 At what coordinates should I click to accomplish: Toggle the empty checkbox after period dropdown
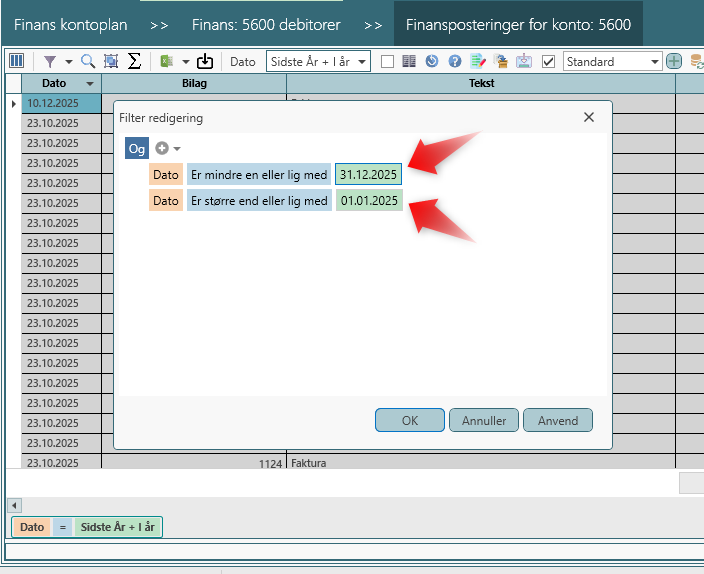pyautogui.click(x=387, y=61)
